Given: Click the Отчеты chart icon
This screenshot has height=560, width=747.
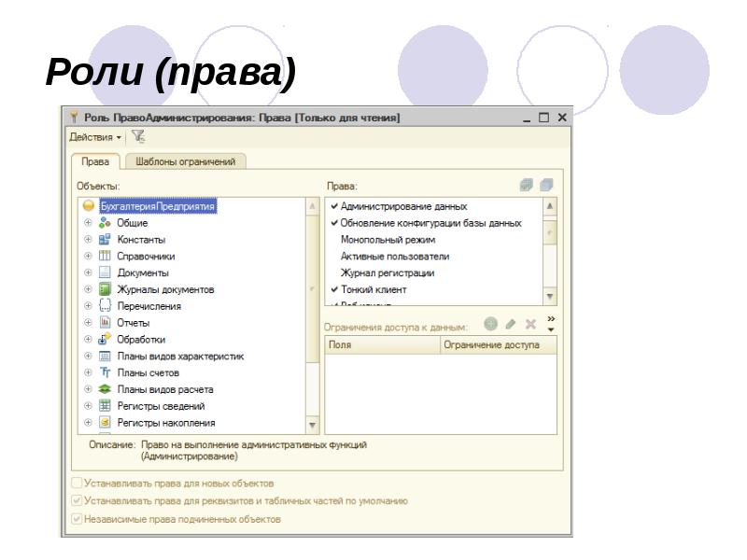Looking at the screenshot, I should click(x=105, y=323).
